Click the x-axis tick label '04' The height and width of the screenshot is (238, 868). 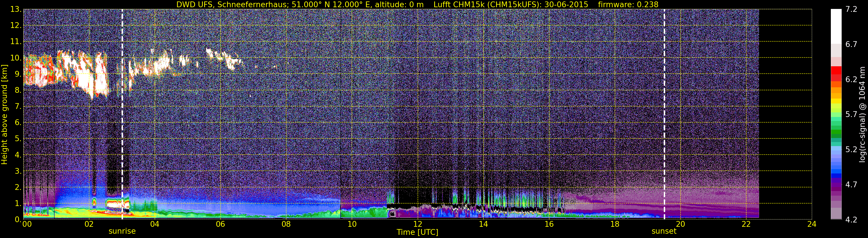click(155, 224)
